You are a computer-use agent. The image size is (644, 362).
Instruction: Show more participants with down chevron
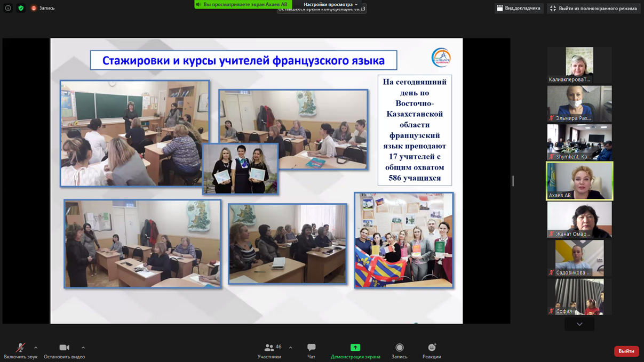[579, 324]
